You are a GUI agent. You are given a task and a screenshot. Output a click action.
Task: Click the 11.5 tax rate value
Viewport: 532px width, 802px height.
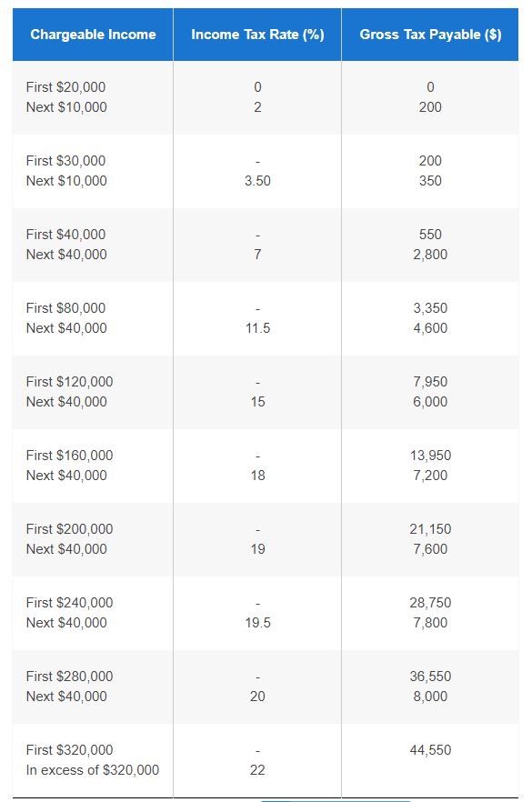coord(257,328)
